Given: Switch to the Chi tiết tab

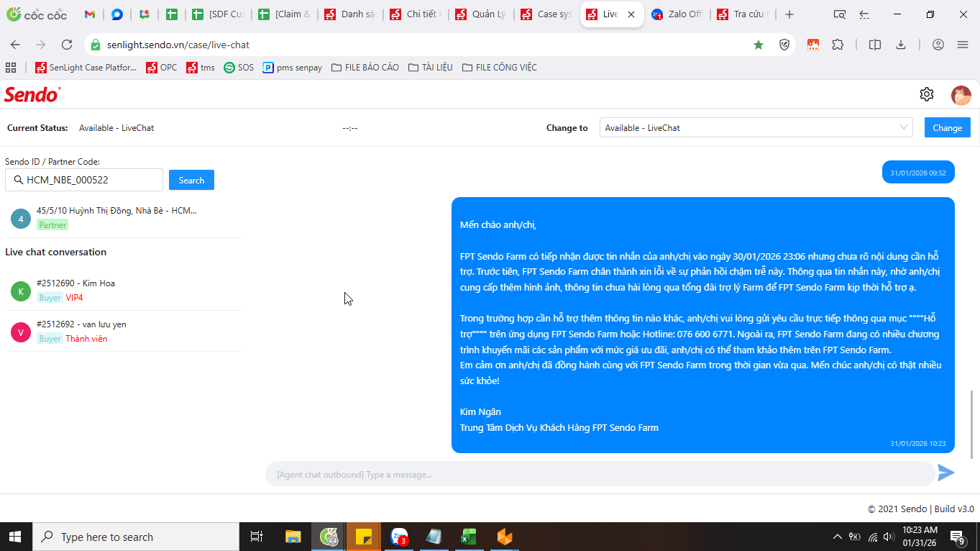Looking at the screenshot, I should [x=415, y=14].
